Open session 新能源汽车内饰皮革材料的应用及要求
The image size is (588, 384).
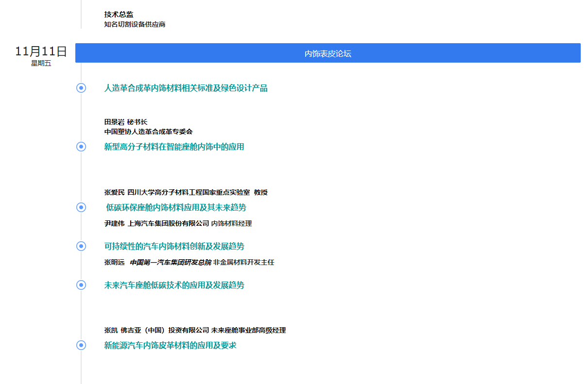point(170,346)
